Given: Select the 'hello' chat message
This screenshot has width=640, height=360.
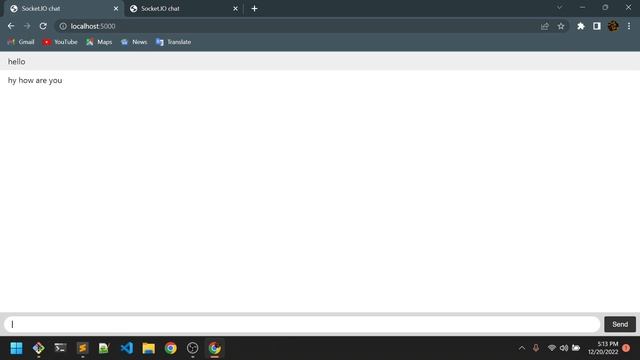Looking at the screenshot, I should click(x=320, y=62).
